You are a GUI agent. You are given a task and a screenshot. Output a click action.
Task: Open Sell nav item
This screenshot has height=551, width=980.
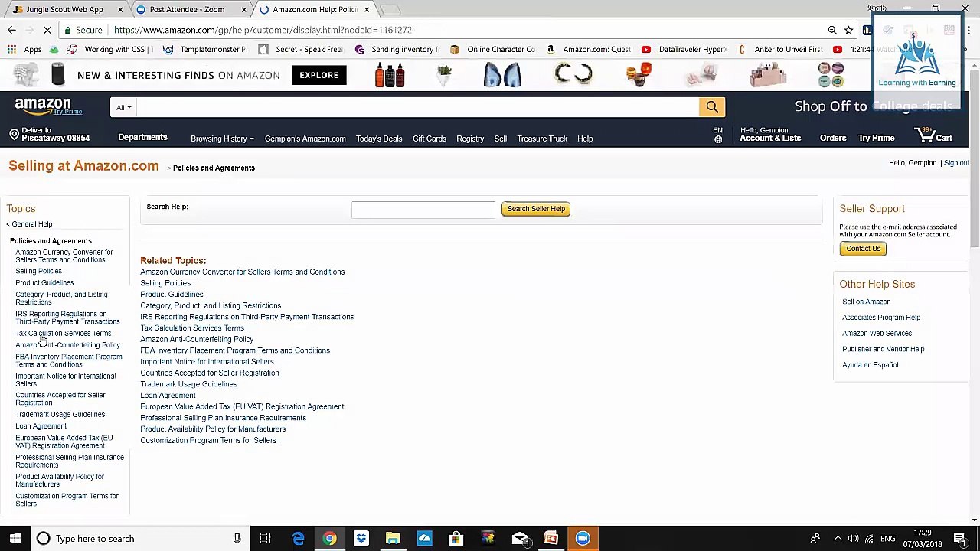pyautogui.click(x=501, y=139)
